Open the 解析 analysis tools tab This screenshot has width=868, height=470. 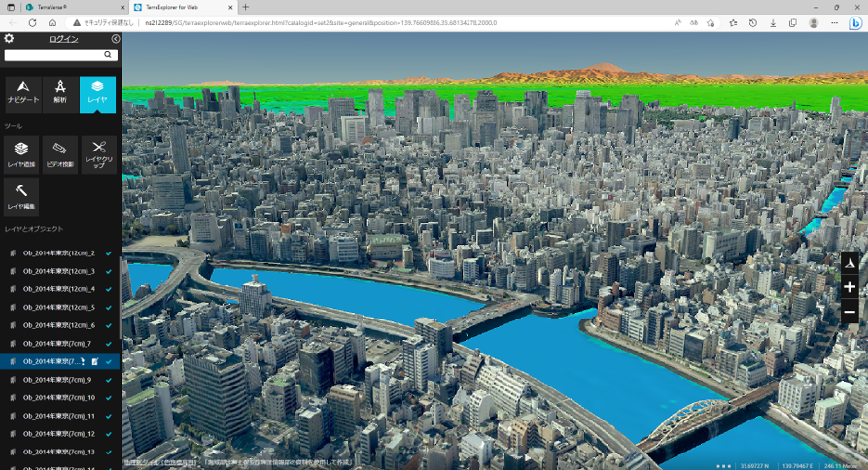(60, 94)
